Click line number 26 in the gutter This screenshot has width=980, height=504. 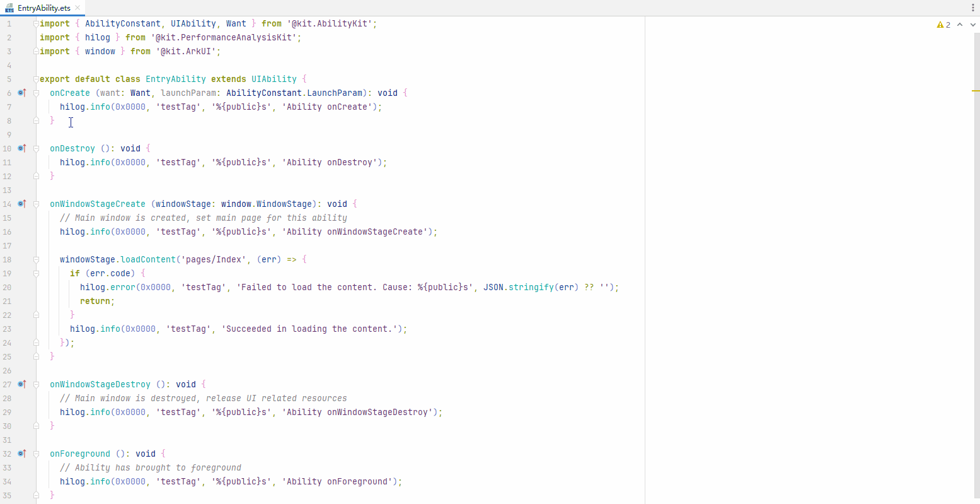(7, 370)
